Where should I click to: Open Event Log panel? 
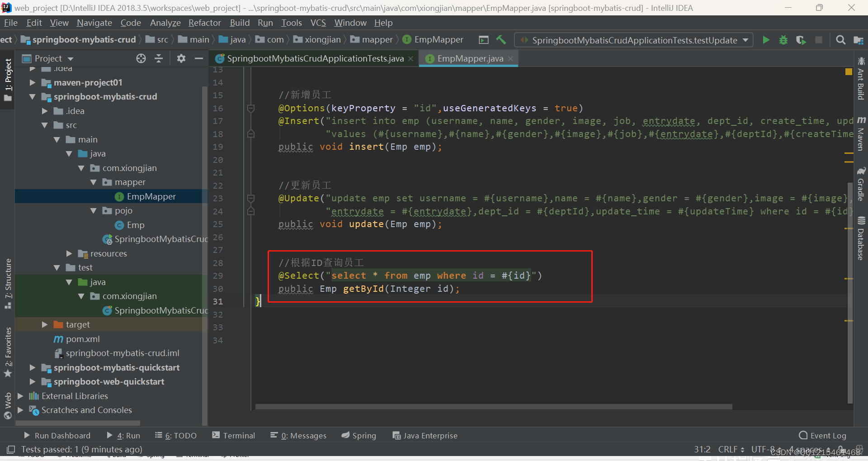(823, 435)
